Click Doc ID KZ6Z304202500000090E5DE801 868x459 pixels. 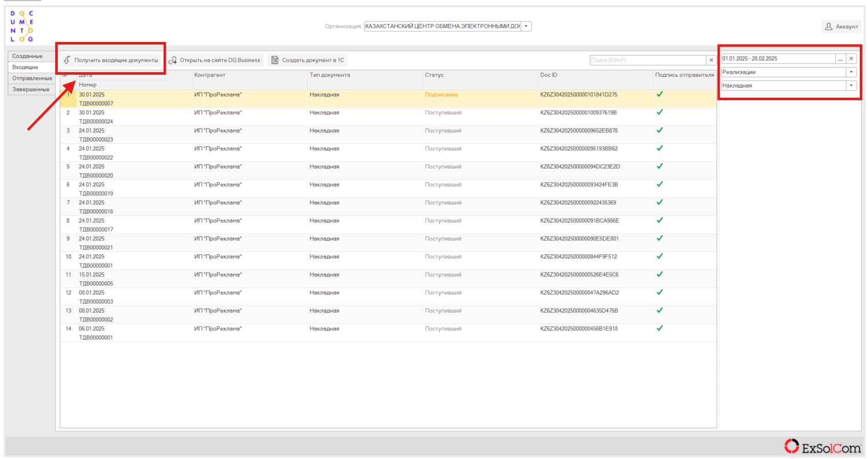[580, 238]
